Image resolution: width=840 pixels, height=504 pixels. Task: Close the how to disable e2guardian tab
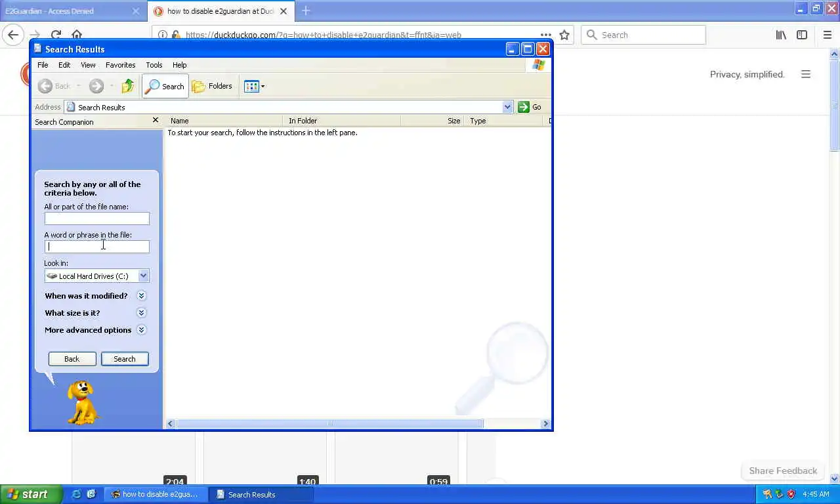(283, 11)
